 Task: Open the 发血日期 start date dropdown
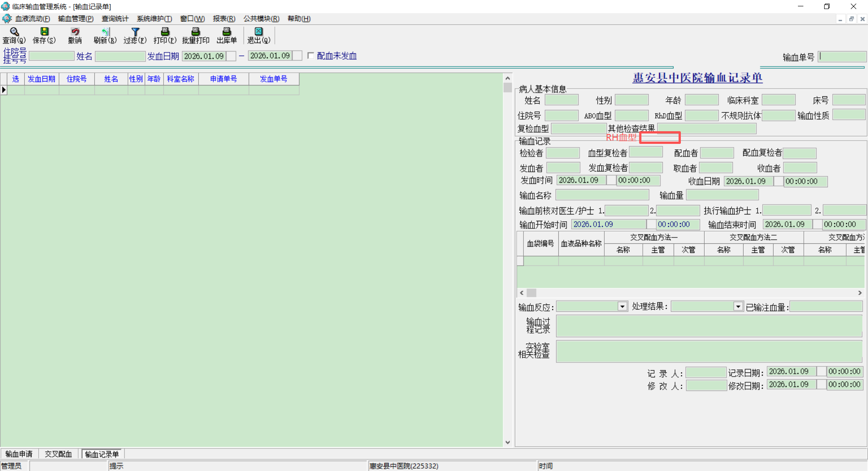(231, 56)
